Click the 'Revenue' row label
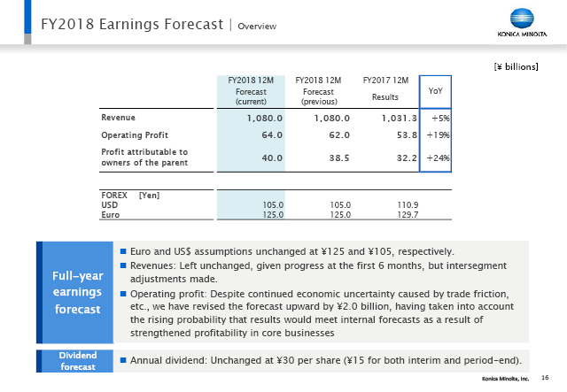The height and width of the screenshot is (392, 567). 118,118
